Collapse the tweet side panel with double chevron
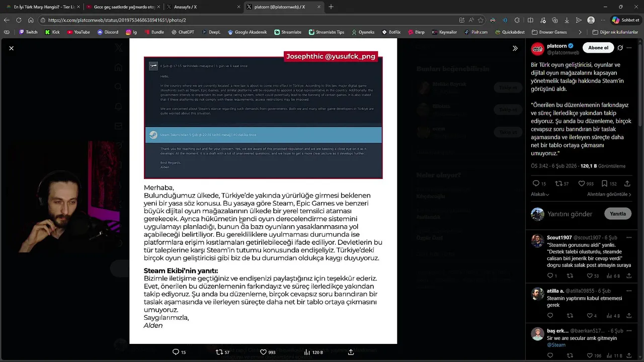 pyautogui.click(x=515, y=48)
